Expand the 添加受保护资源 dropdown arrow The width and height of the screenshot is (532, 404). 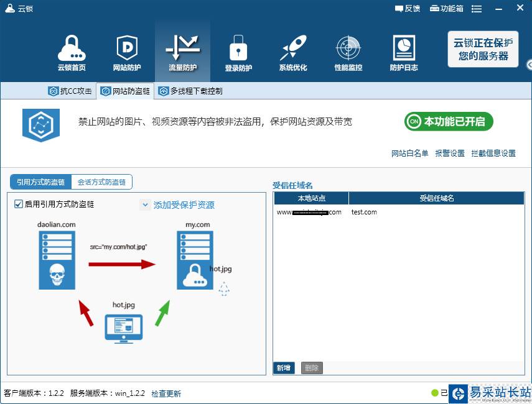tap(145, 204)
